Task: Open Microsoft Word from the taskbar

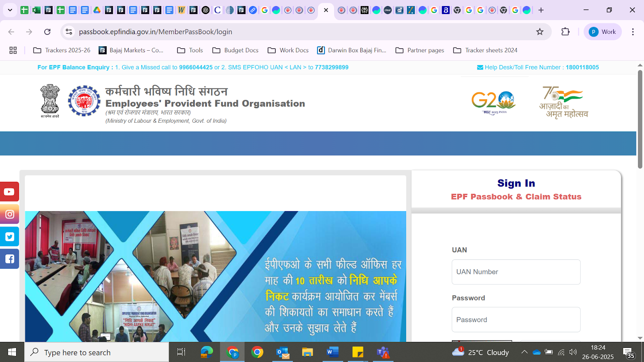Action: coord(332,352)
